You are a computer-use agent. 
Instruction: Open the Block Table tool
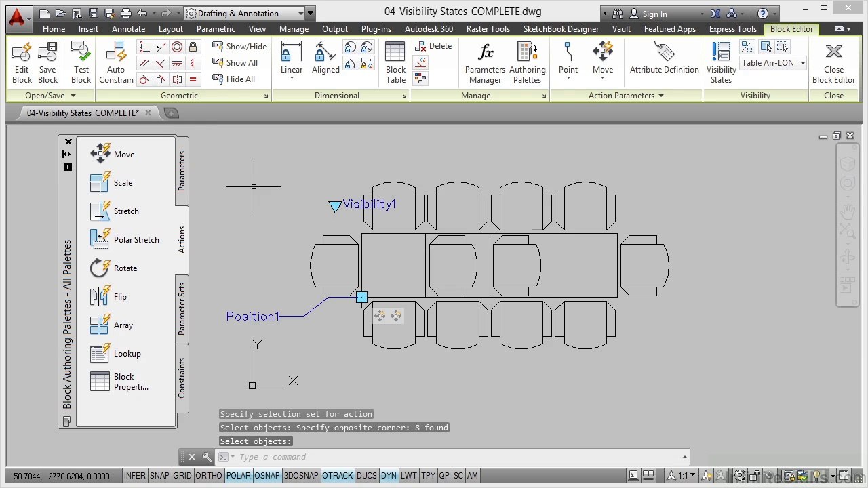click(395, 62)
